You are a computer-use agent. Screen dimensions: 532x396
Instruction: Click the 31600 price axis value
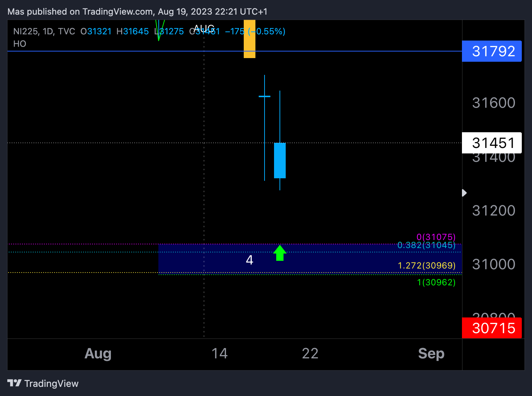click(494, 103)
